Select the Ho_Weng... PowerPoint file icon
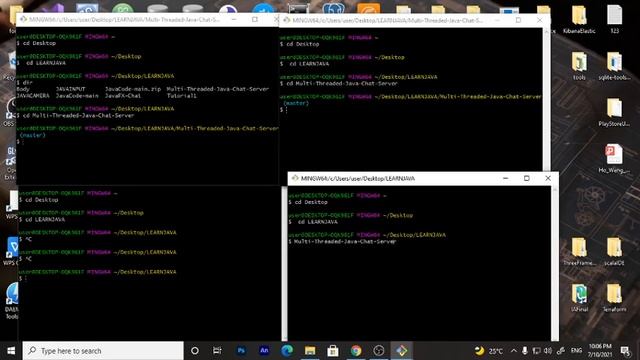Image resolution: width=640 pixels, height=360 pixels. click(614, 159)
